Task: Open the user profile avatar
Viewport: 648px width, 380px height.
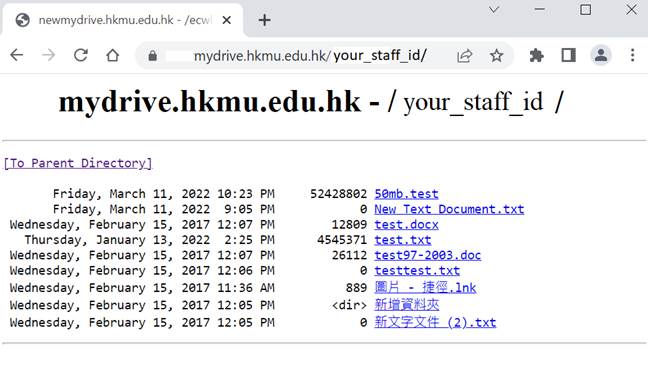Action: (x=600, y=55)
